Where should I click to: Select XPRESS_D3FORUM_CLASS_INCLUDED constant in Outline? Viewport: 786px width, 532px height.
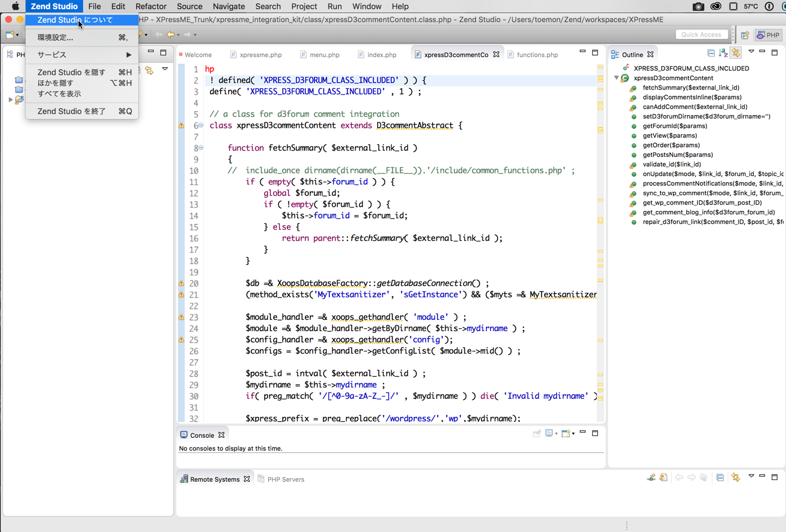point(691,68)
